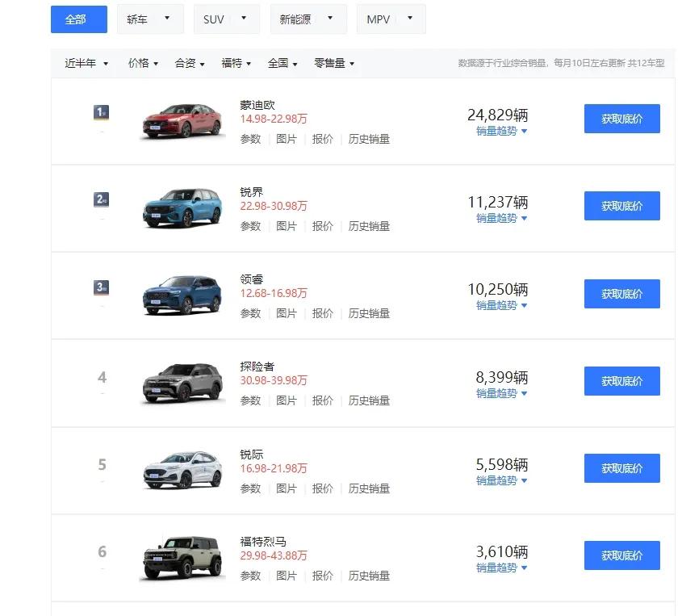Click the sales figure 3,610辆
The height and width of the screenshot is (616, 682).
point(502,551)
